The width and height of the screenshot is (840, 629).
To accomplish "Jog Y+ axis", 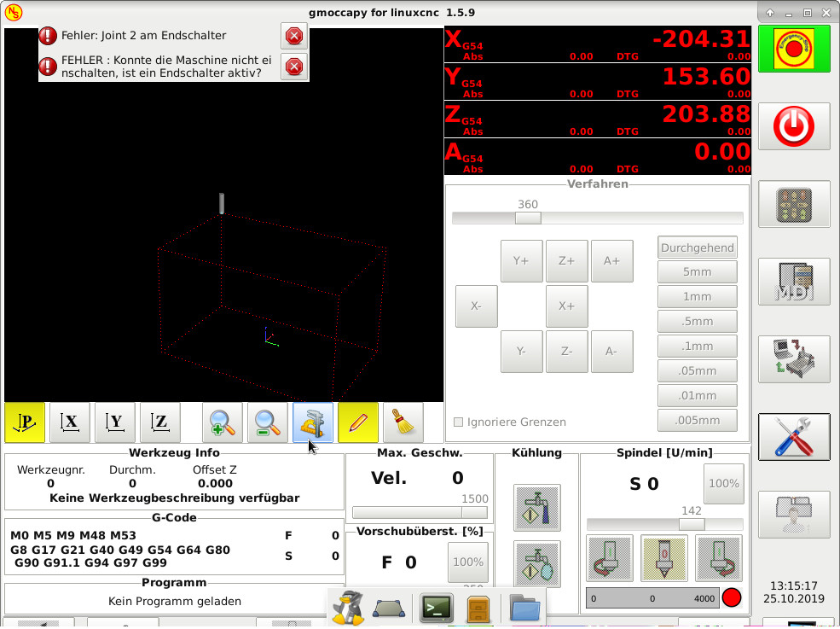I will [522, 261].
